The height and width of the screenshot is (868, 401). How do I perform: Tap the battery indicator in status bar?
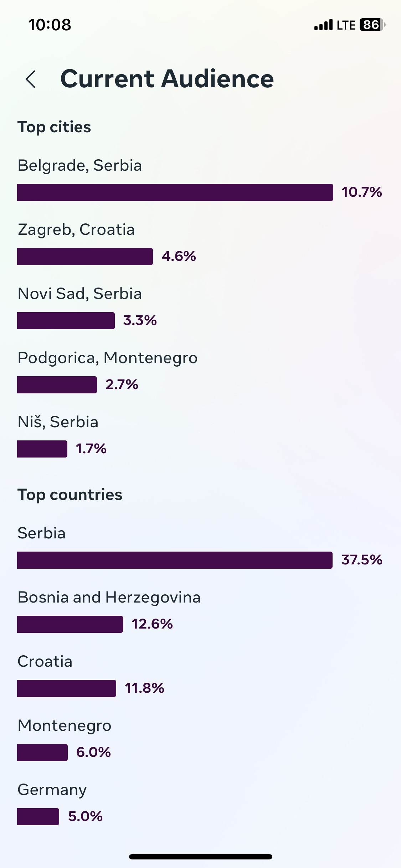point(372,25)
